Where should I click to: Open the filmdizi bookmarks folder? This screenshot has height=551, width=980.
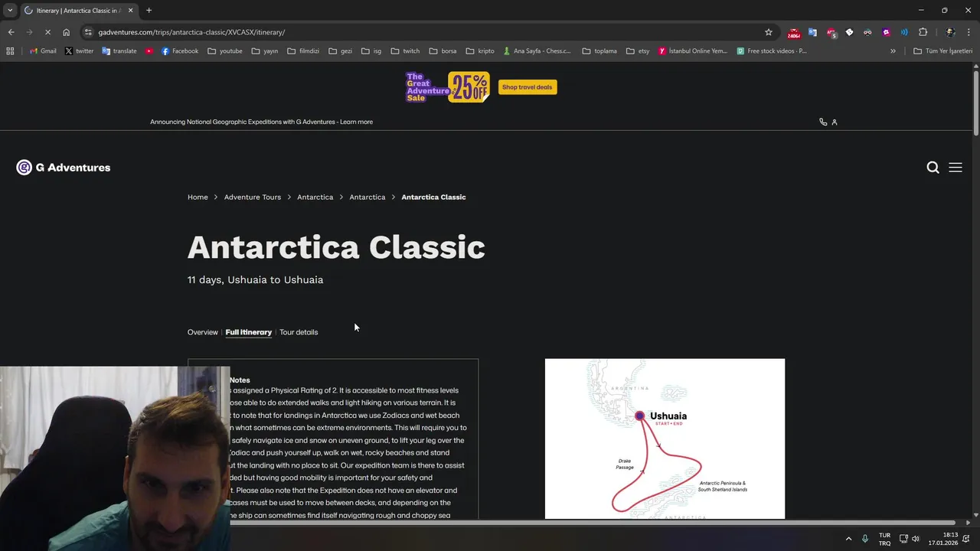[x=303, y=51]
